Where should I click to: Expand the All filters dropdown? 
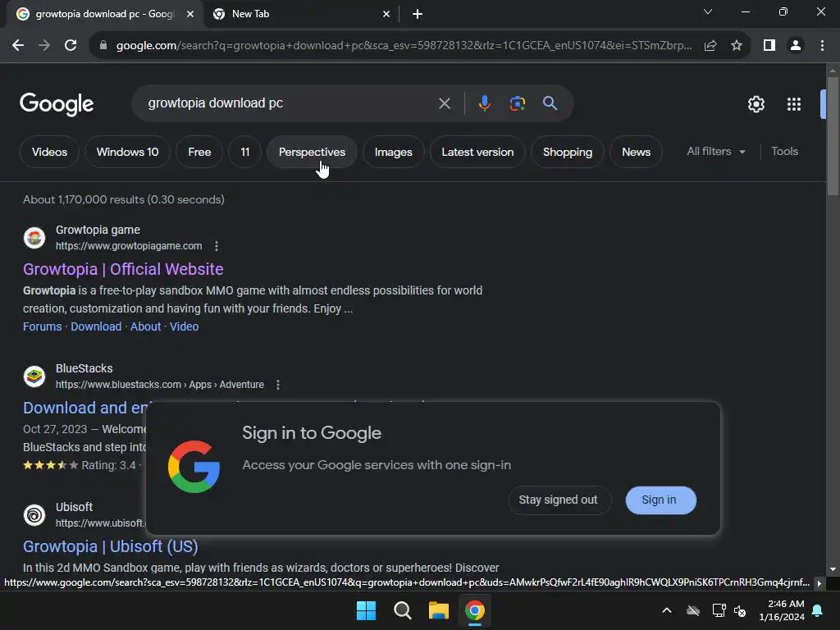click(x=716, y=152)
